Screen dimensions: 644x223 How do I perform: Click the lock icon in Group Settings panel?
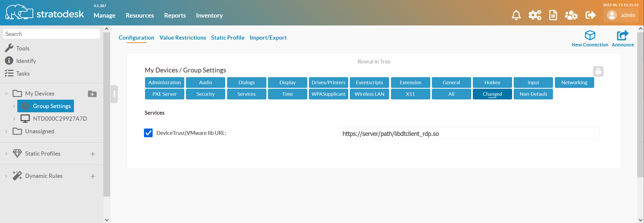point(598,71)
